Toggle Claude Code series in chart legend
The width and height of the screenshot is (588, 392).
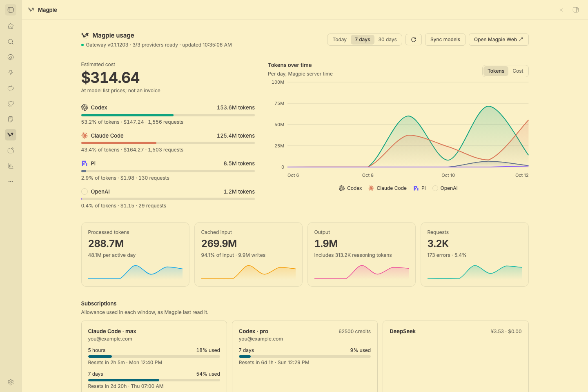tap(388, 188)
